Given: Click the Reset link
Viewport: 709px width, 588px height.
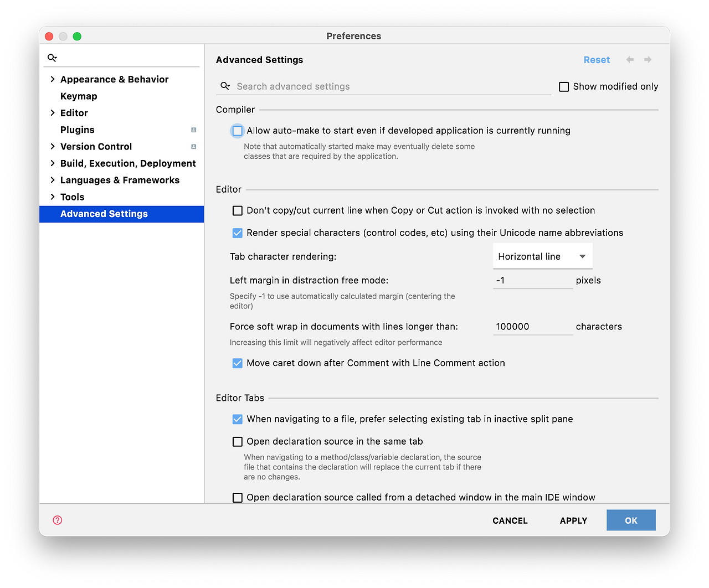Looking at the screenshot, I should click(597, 59).
